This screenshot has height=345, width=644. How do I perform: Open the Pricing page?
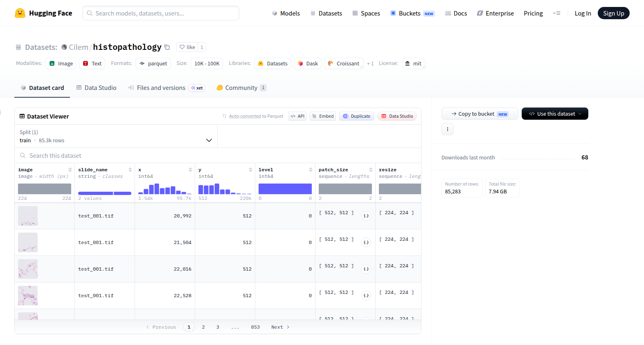pyautogui.click(x=533, y=13)
